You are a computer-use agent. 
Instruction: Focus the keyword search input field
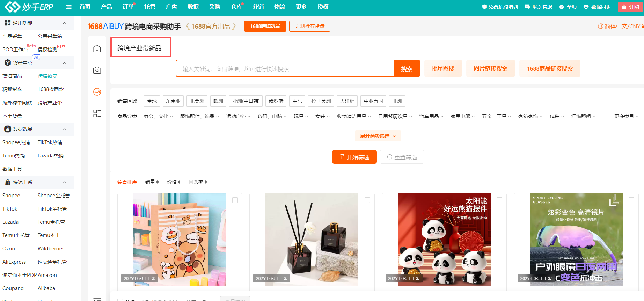[285, 69]
